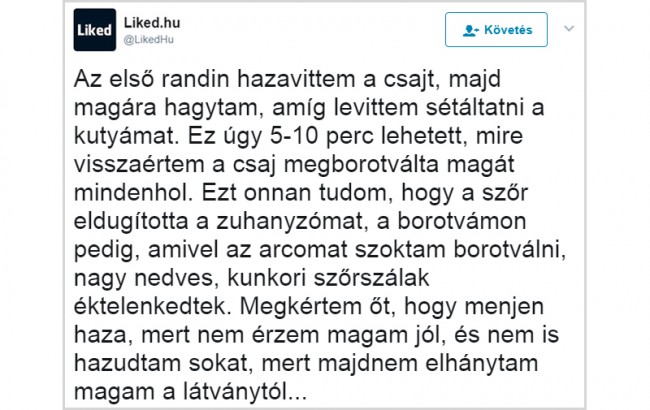Image resolution: width=650 pixels, height=410 pixels.
Task: Expand the tweet options chevron
Action: pos(569,29)
